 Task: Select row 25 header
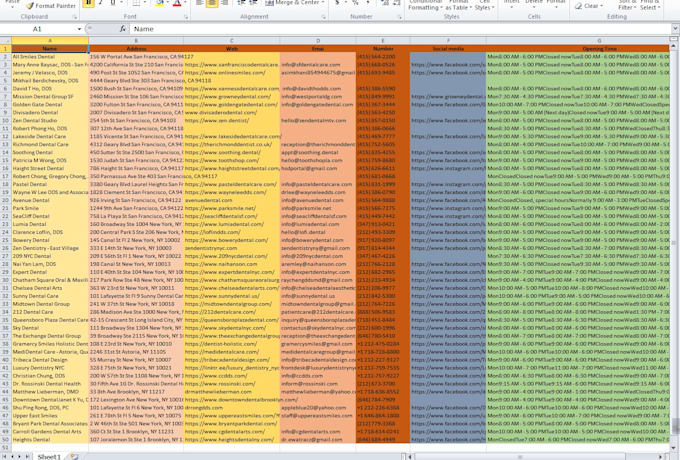[x=6, y=240]
